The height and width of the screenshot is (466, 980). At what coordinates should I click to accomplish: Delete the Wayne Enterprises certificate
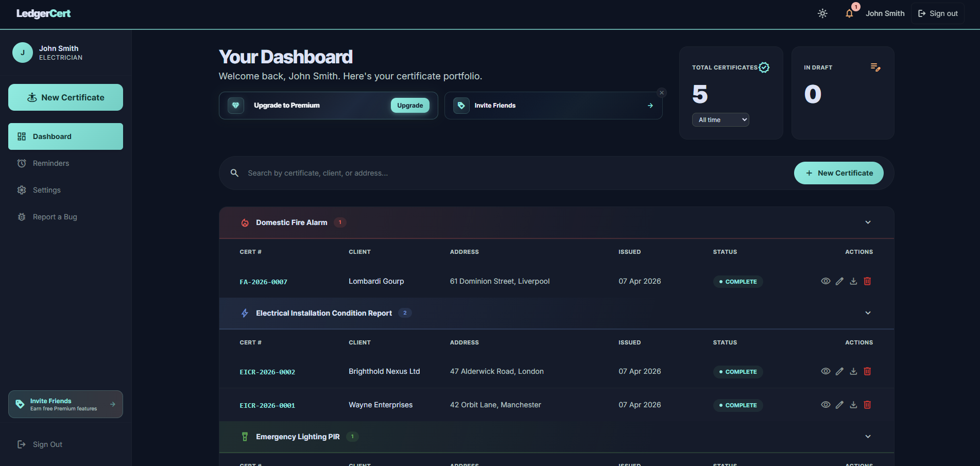867,405
